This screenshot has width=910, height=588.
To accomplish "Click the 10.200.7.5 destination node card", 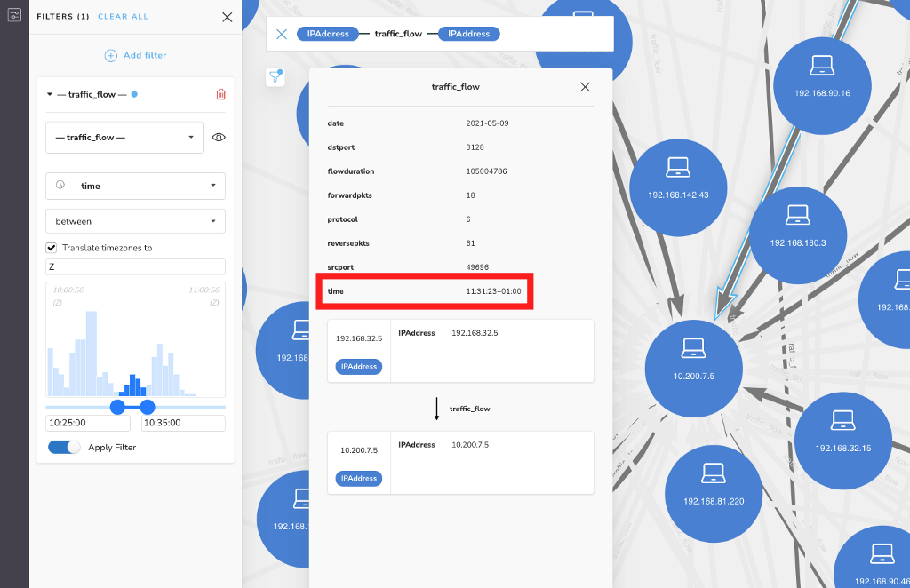I will click(x=460, y=463).
